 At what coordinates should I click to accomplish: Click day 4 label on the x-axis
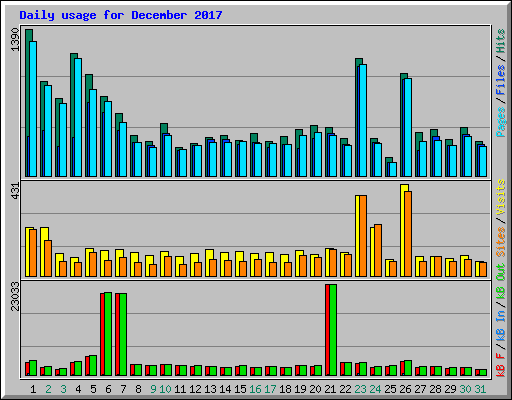point(78,389)
